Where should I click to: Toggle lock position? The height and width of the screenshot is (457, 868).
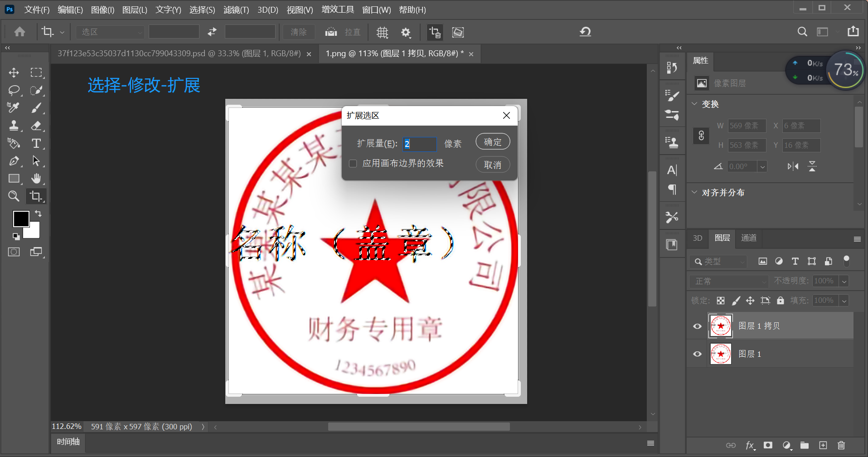click(x=750, y=301)
